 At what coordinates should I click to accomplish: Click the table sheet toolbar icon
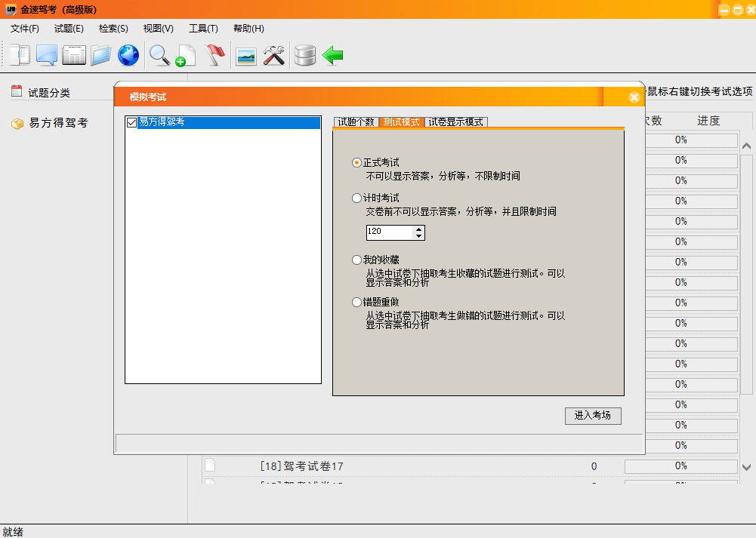click(x=74, y=55)
